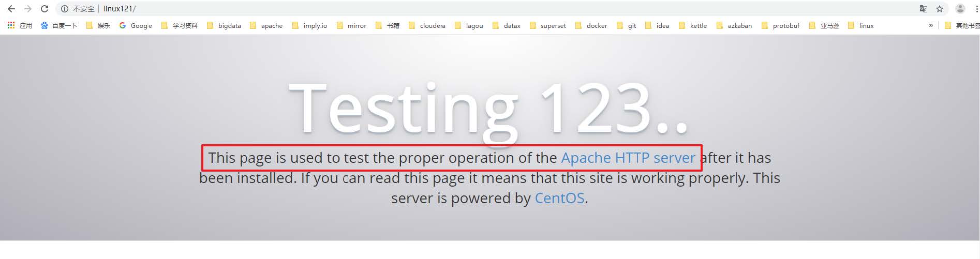Image resolution: width=980 pixels, height=259 pixels.
Task: Open the superset bookmarks folder
Action: [x=548, y=25]
